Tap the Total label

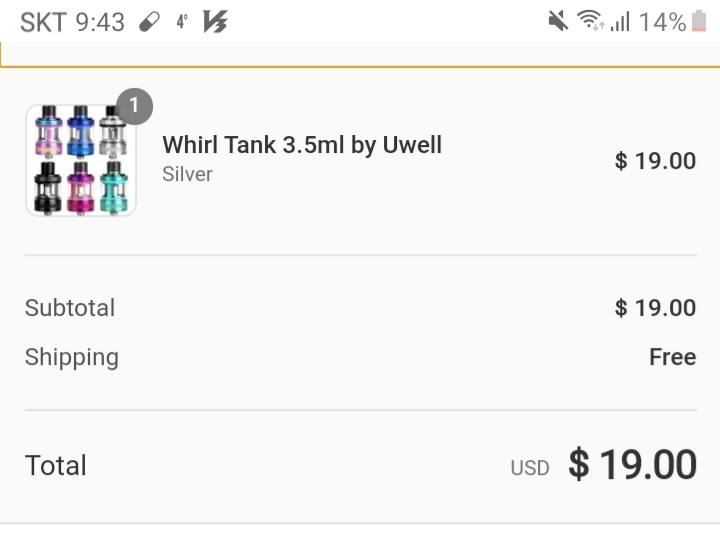(56, 466)
